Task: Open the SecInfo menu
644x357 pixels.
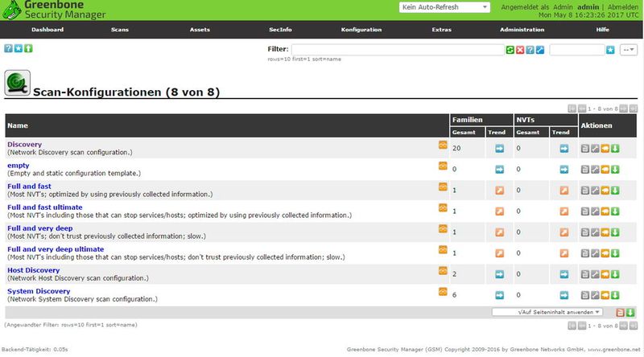Action: click(x=280, y=29)
